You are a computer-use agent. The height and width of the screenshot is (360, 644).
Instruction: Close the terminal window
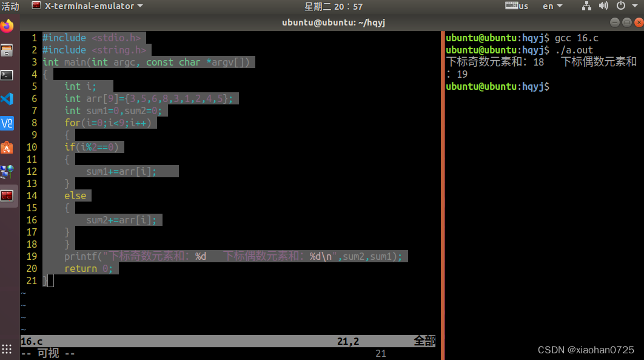[639, 22]
